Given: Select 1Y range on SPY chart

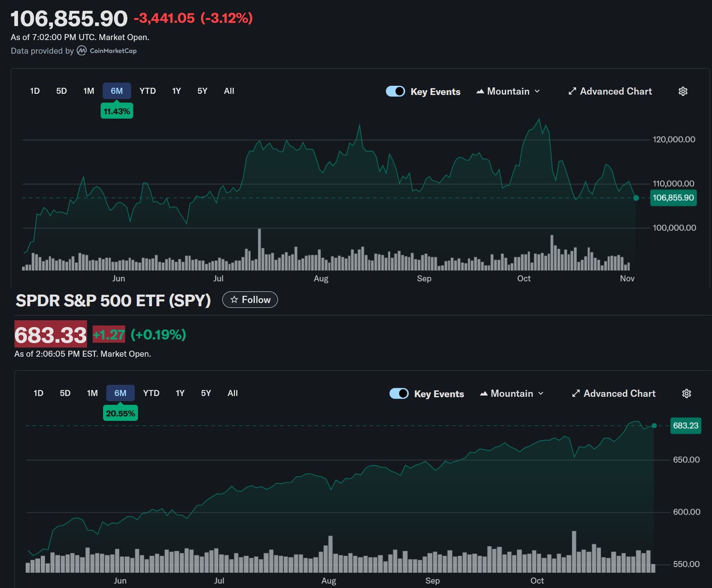Looking at the screenshot, I should click(x=180, y=393).
